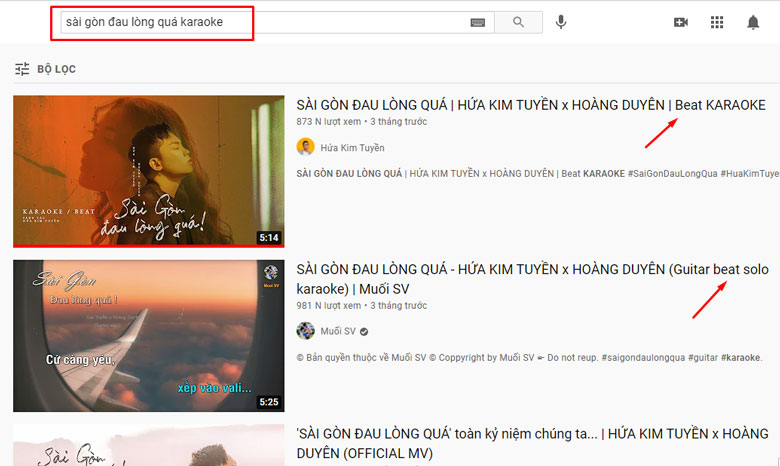The height and width of the screenshot is (466, 780).
Task: Open the Hứa Kim Tuyền channel name
Action: [352, 148]
